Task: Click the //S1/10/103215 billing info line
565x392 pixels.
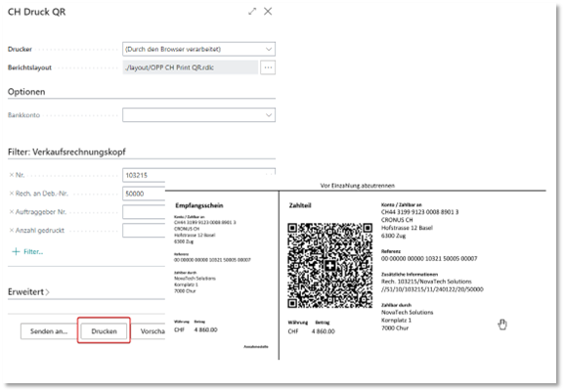Action: coord(432,289)
